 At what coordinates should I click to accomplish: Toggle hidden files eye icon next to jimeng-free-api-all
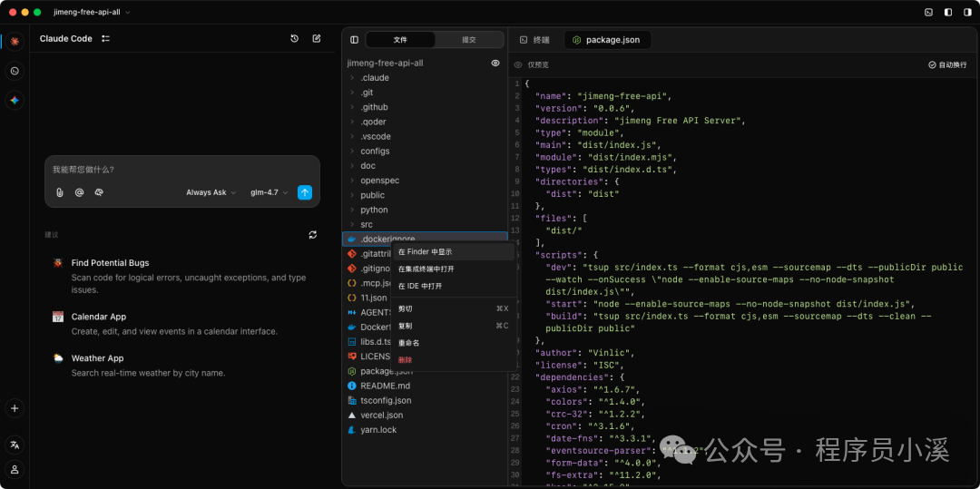(495, 64)
